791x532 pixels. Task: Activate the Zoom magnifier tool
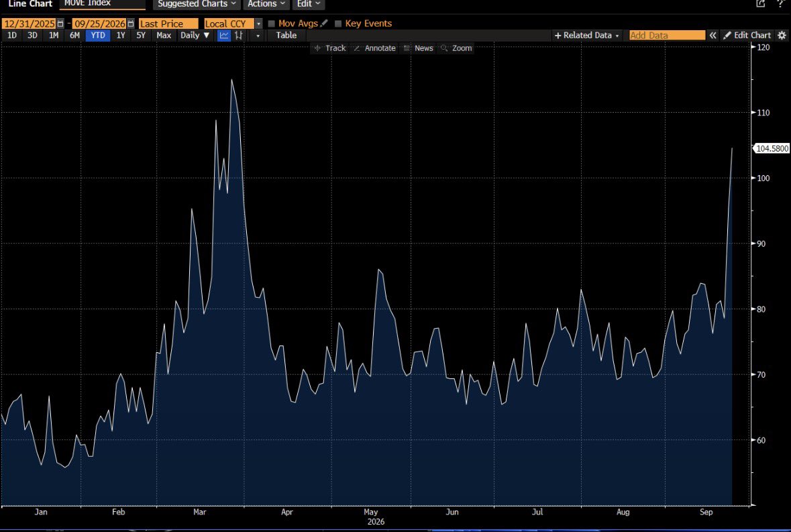point(456,48)
